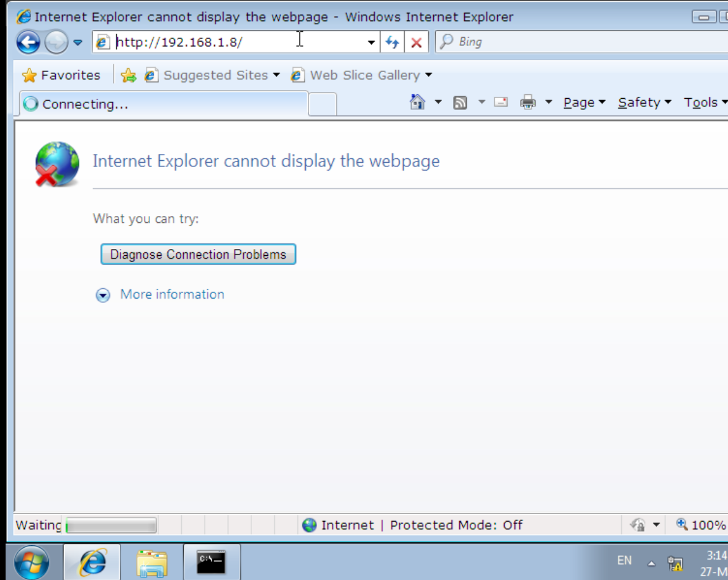Image resolution: width=728 pixels, height=580 pixels.
Task: Click the RSS Feeds icon
Action: (x=460, y=102)
